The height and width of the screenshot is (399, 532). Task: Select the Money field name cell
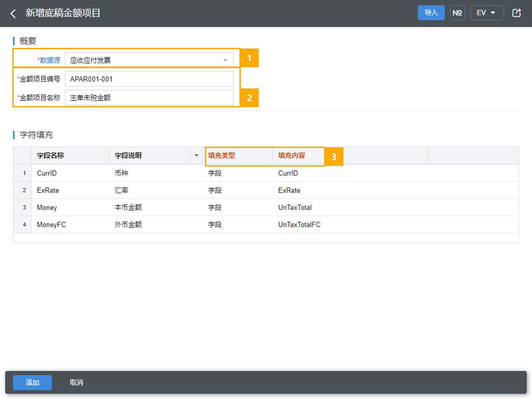pos(70,207)
